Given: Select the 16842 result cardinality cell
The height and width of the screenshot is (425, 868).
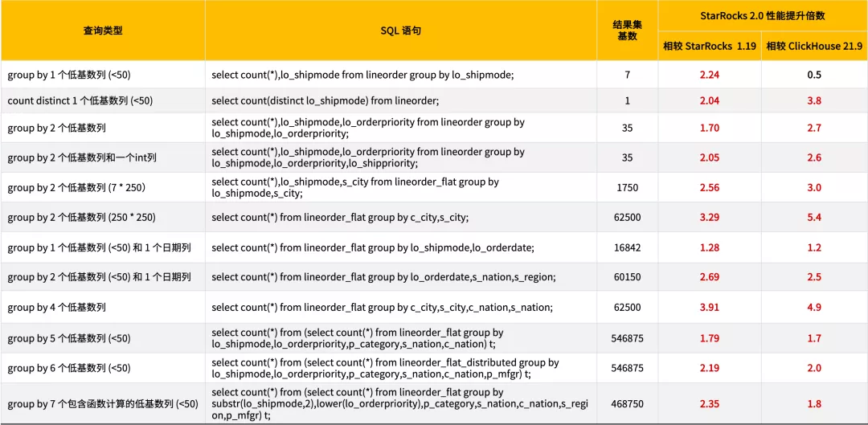Looking at the screenshot, I should click(x=627, y=248).
